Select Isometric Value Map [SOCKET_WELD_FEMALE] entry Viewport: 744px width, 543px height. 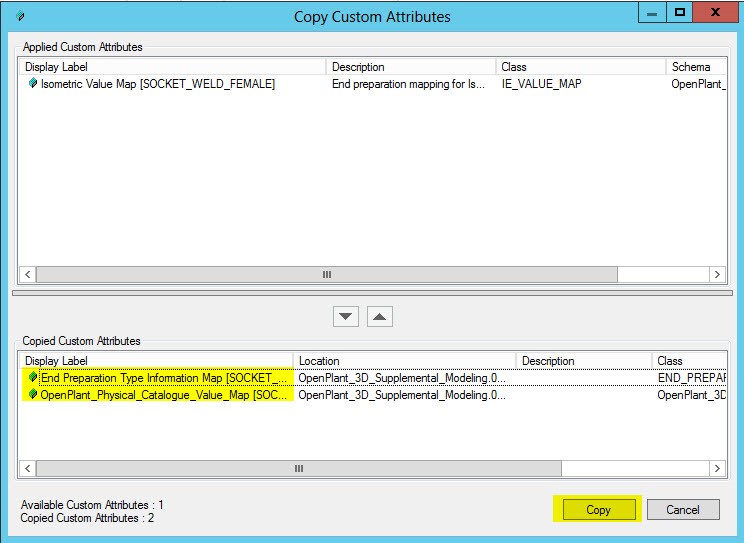(x=157, y=84)
